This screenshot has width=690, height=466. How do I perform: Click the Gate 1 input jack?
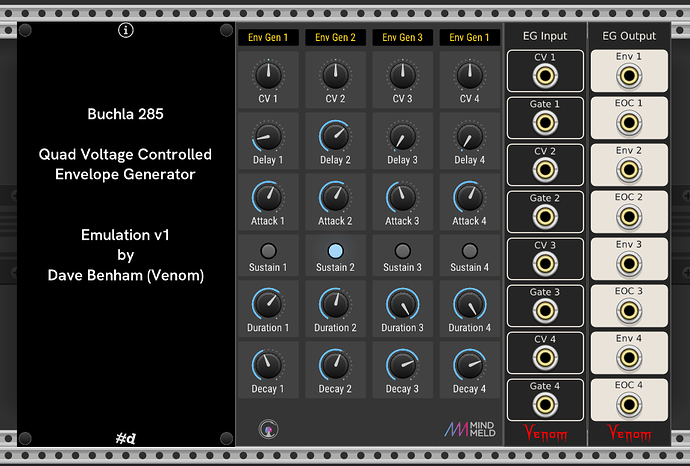coord(545,123)
